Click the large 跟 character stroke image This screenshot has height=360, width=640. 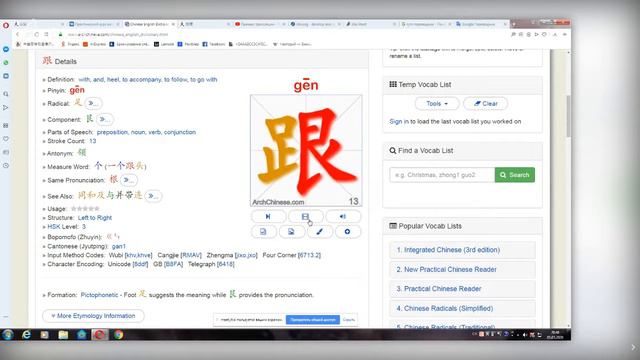tap(306, 151)
